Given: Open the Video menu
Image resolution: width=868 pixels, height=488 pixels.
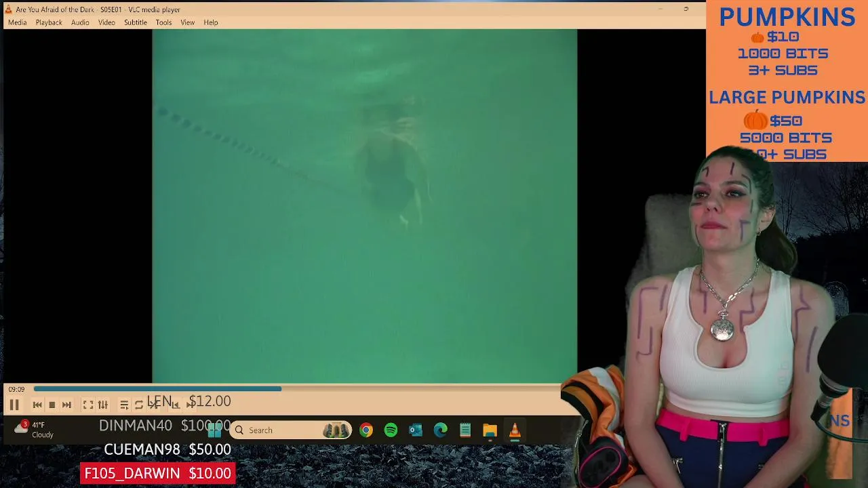Looking at the screenshot, I should click(106, 22).
